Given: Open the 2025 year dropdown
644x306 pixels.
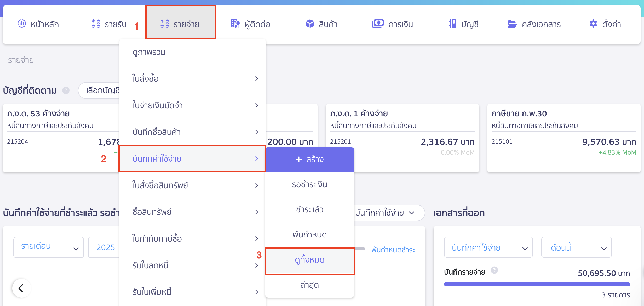Looking at the screenshot, I should [104, 247].
